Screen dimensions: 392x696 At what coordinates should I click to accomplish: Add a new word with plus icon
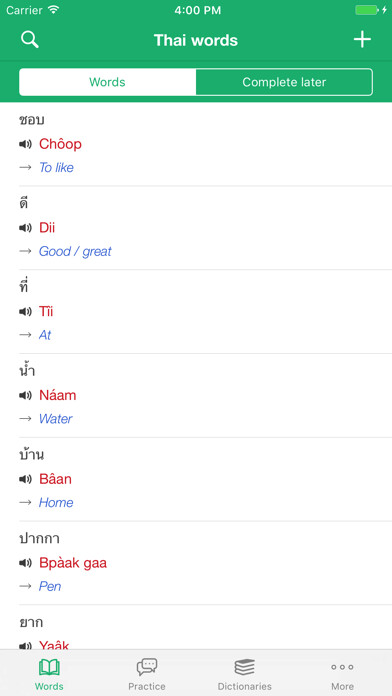pyautogui.click(x=362, y=40)
